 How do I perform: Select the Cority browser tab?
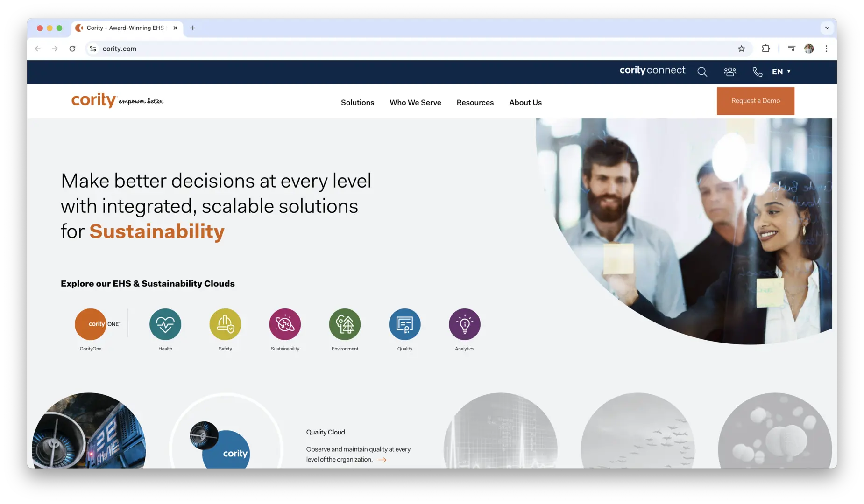[126, 28]
